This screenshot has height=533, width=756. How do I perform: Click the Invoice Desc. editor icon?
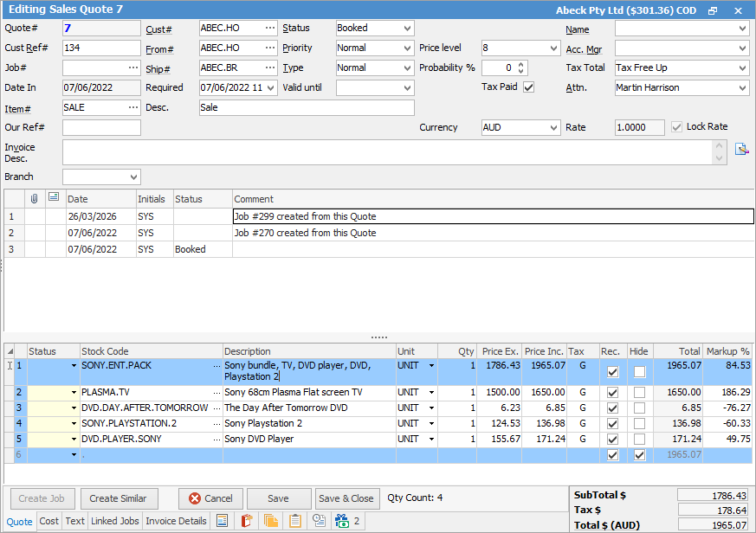pos(741,149)
